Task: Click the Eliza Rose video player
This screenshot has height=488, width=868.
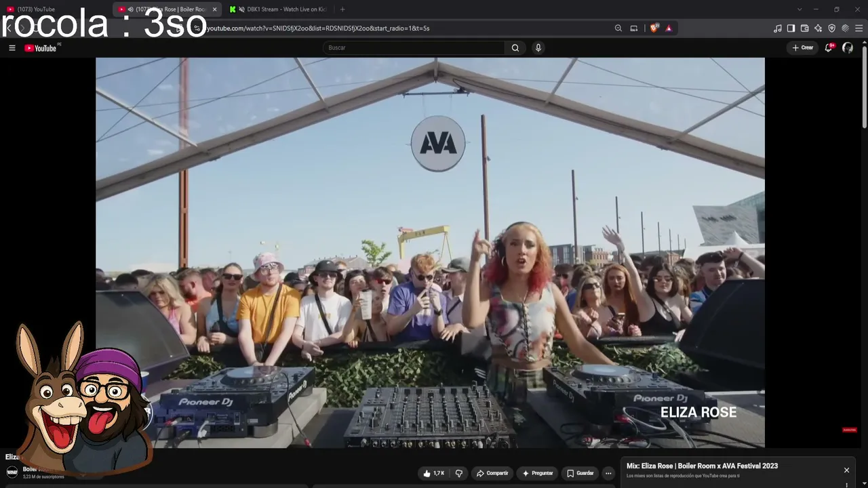Action: point(430,252)
